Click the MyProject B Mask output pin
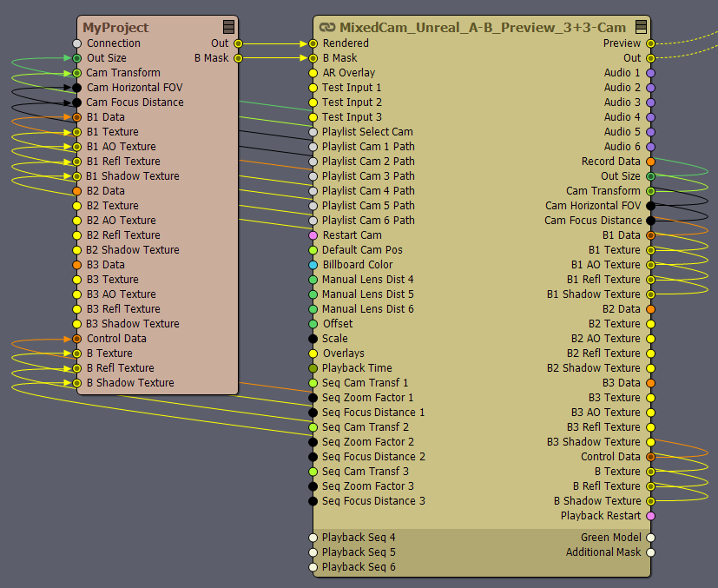This screenshot has width=718, height=588. (238, 58)
